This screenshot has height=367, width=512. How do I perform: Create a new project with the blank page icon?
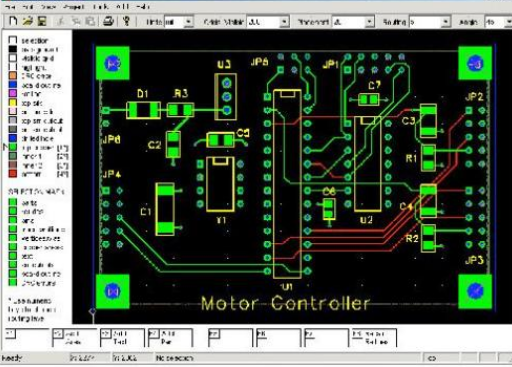(x=13, y=21)
